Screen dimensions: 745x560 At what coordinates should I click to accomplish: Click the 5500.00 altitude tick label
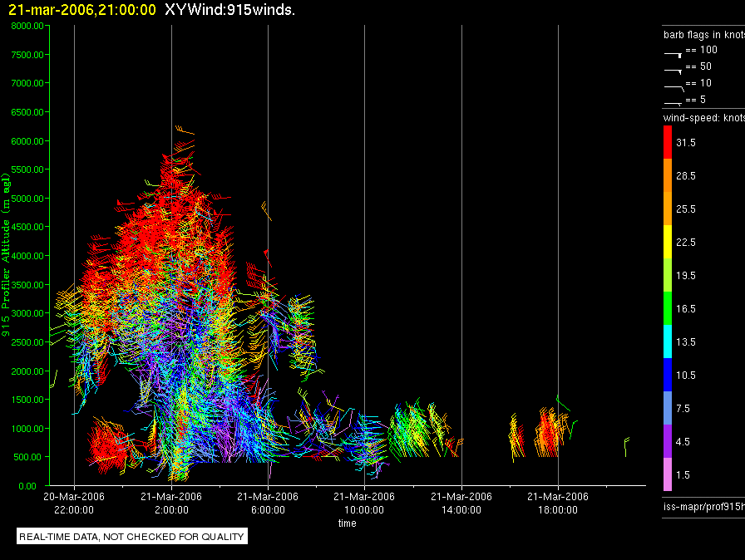[x=27, y=169]
